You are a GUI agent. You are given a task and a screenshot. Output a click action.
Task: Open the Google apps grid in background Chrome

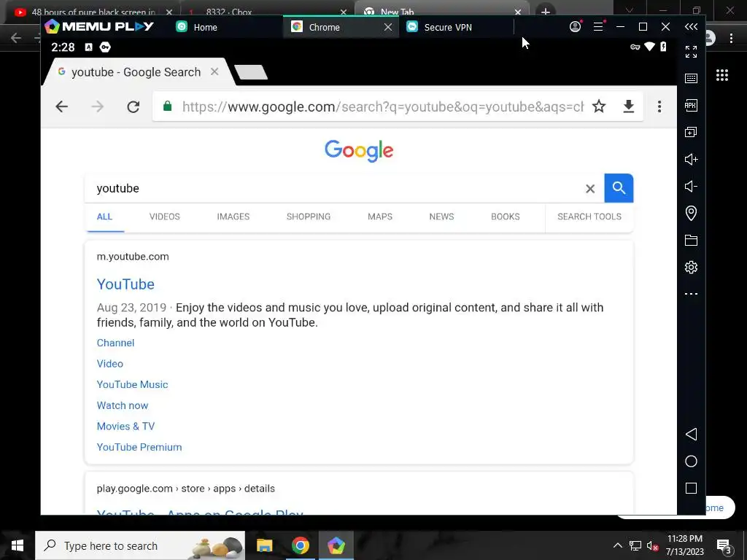722,75
